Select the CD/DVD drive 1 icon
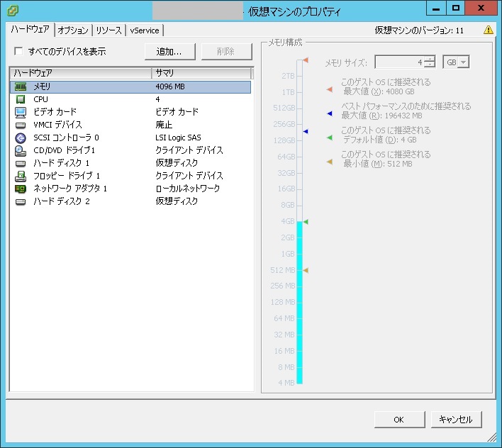502x448 pixels. click(21, 150)
